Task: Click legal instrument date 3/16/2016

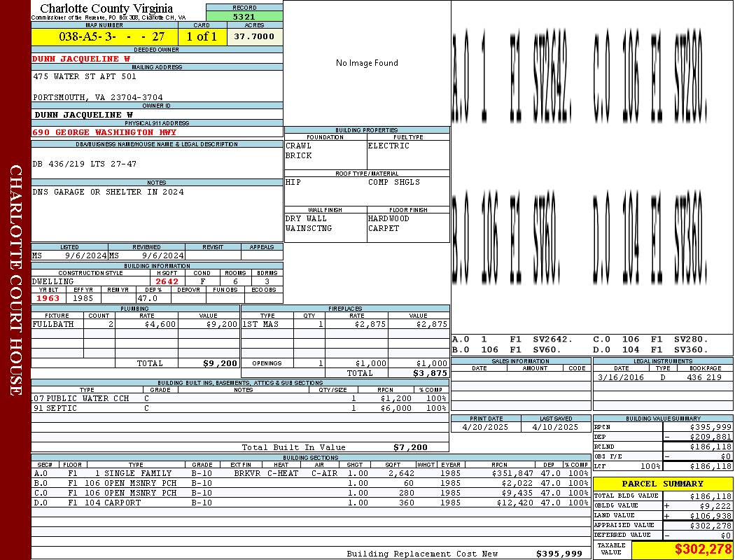Action: [621, 377]
